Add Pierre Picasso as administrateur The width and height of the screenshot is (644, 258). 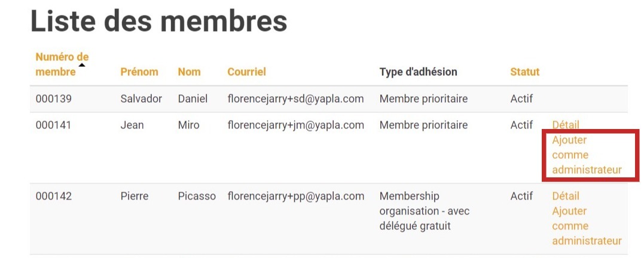point(587,226)
